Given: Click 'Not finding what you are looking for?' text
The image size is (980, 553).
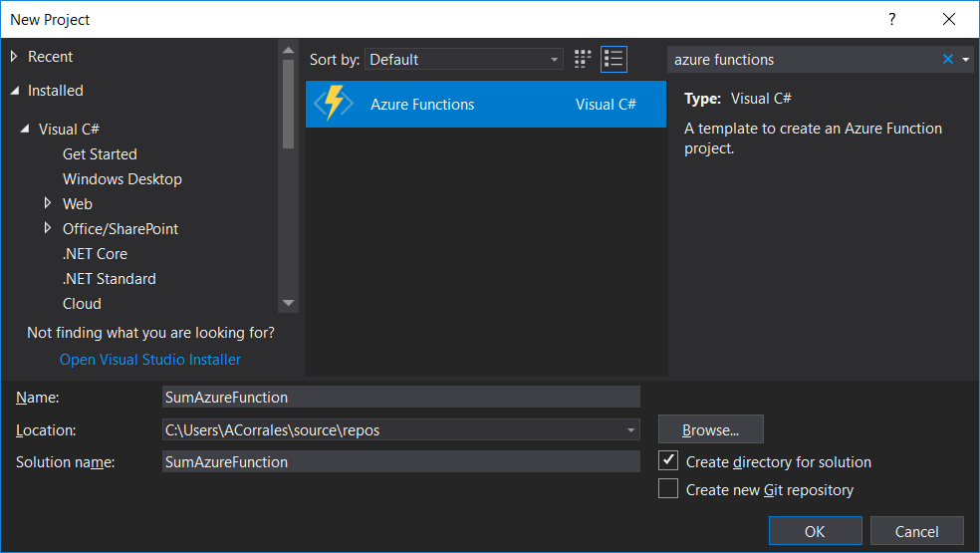Looking at the screenshot, I should pyautogui.click(x=150, y=332).
